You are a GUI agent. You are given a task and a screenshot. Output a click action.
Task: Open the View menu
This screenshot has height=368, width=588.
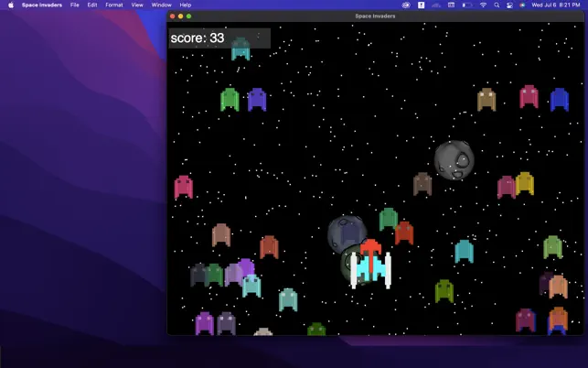(137, 5)
